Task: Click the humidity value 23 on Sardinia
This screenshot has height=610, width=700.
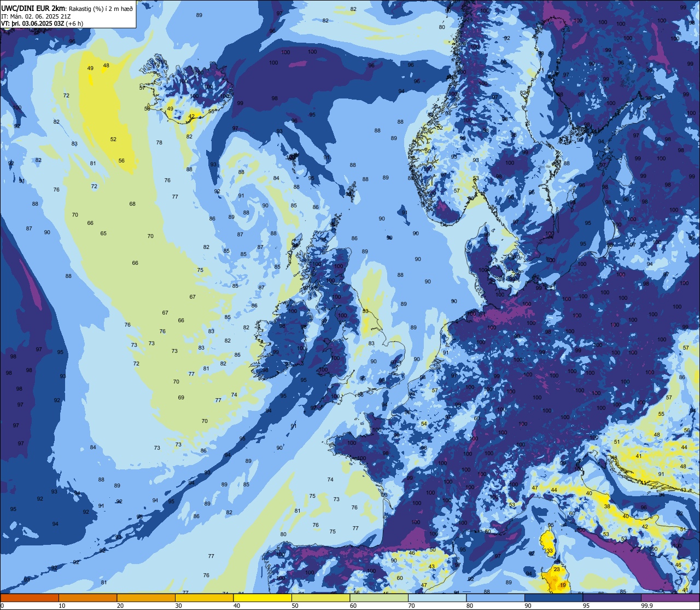Action: (x=557, y=570)
